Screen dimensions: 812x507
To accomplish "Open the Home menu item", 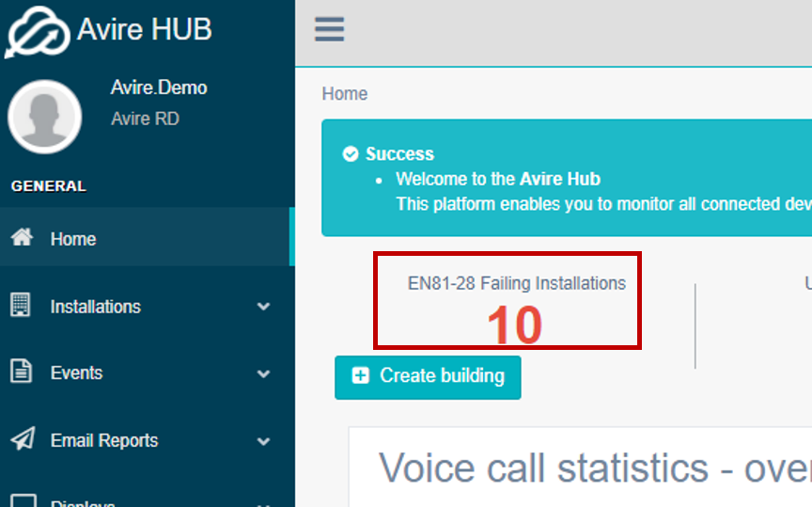I will tap(147, 237).
